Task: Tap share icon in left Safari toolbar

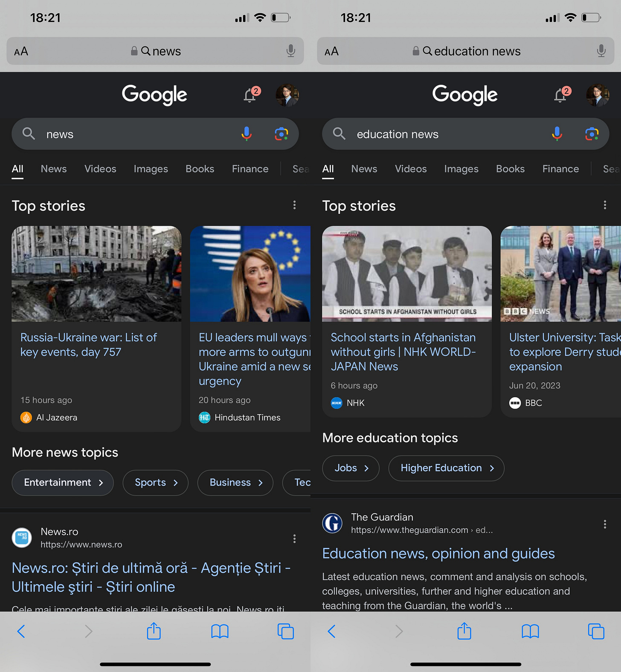Action: coord(154,631)
